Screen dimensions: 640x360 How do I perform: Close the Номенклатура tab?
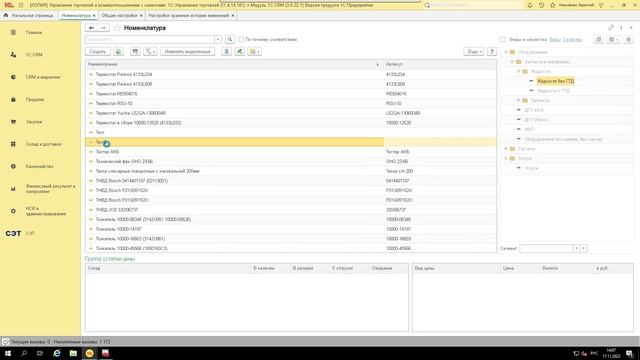(x=94, y=16)
